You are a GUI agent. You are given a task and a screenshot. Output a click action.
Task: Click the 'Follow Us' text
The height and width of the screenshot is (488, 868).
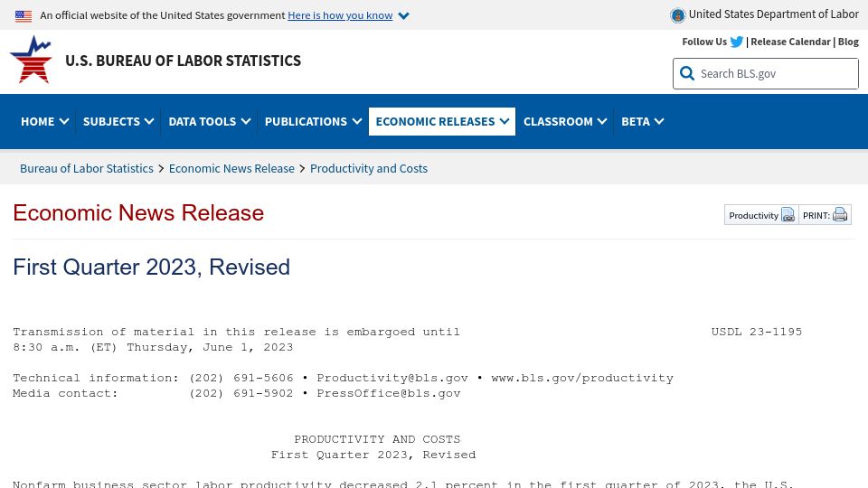click(x=704, y=42)
